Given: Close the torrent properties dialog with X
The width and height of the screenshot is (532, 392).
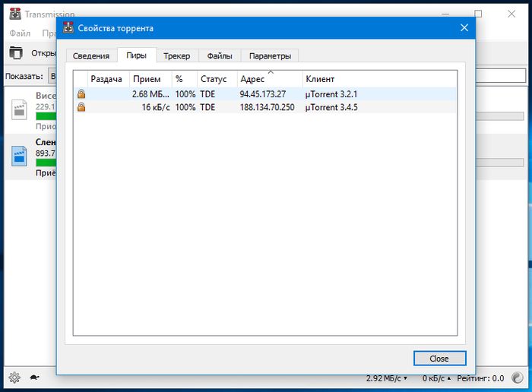Looking at the screenshot, I should pyautogui.click(x=464, y=28).
